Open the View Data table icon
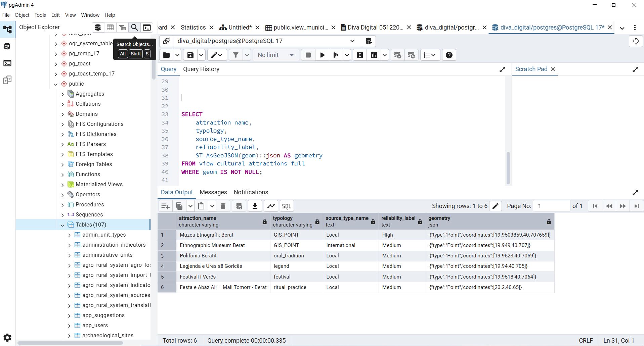 (x=110, y=28)
